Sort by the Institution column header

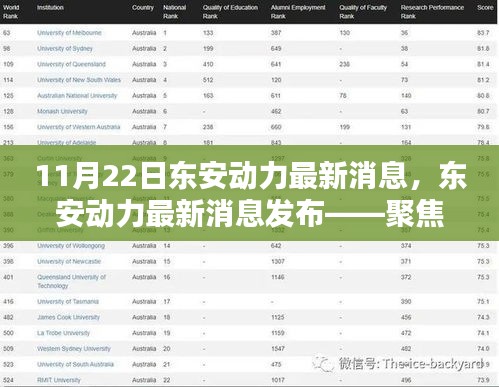pos(50,7)
